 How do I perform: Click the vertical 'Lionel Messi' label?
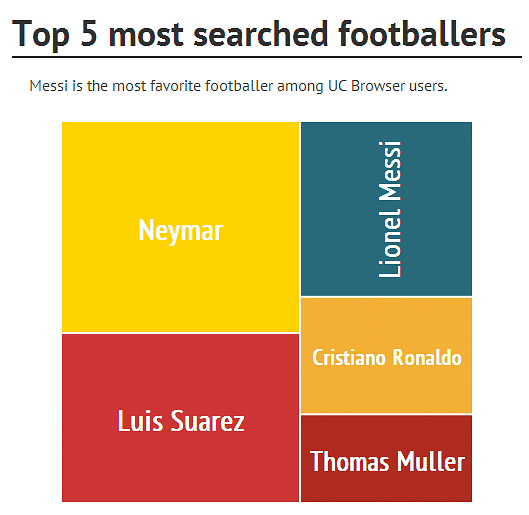(390, 209)
